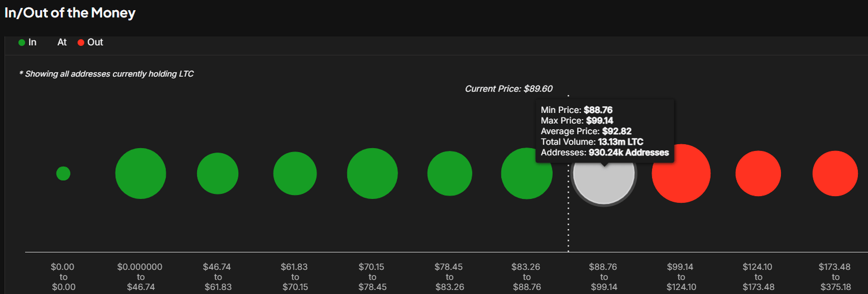Screen dimensions: 868x294
Task: Select the green $61.83 to $70.15 bubble
Action: click(x=295, y=174)
